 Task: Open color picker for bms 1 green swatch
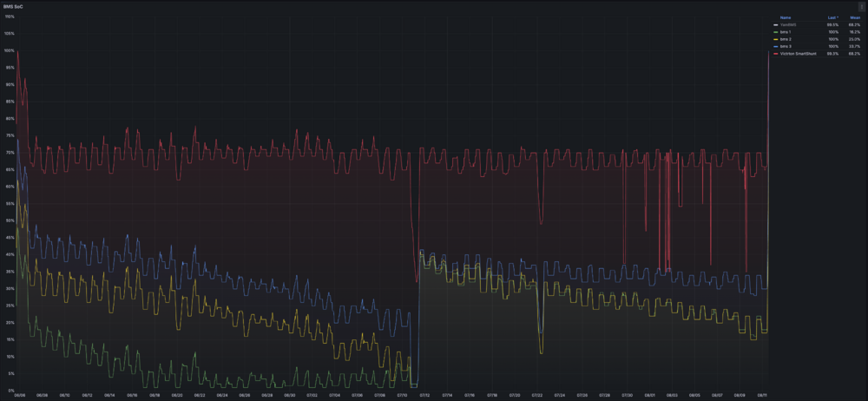click(x=775, y=32)
